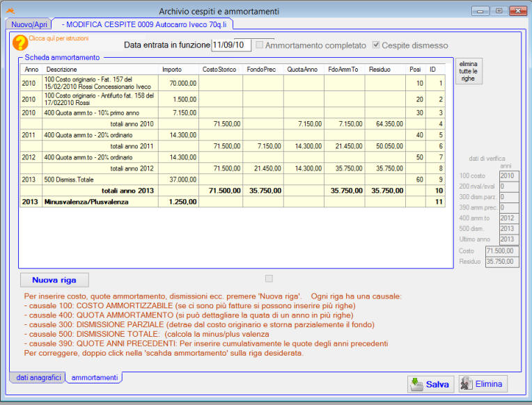Minimize the Archivio cespiti window
The width and height of the screenshot is (532, 405).
[x=480, y=11]
